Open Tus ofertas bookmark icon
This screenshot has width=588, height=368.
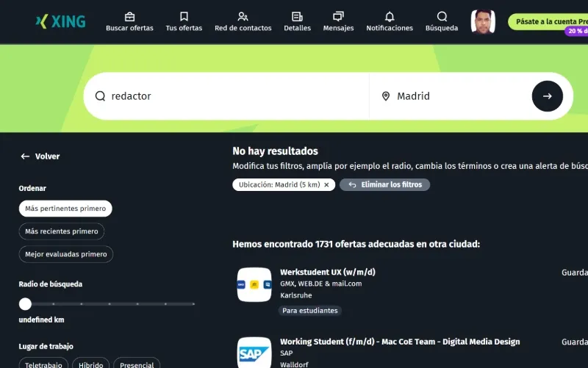(x=184, y=17)
